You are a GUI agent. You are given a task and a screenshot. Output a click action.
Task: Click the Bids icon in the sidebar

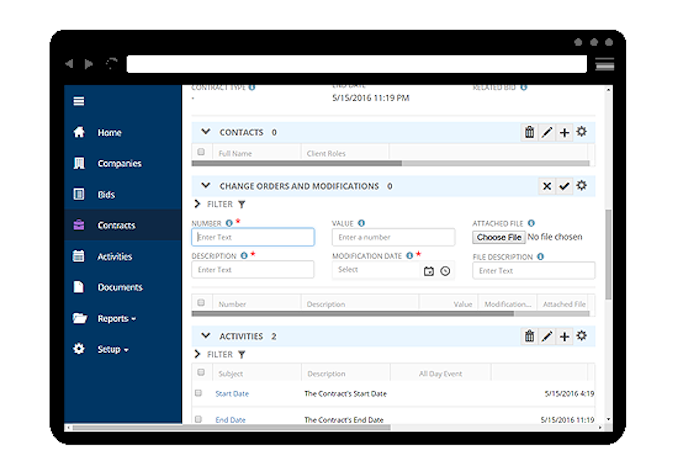tap(79, 194)
